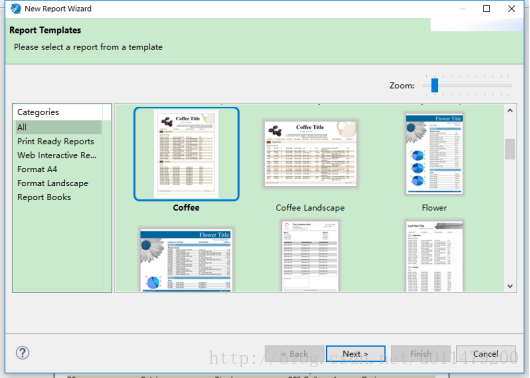Click the template list scrollbar thumb
The height and width of the screenshot is (378, 530).
(510, 149)
